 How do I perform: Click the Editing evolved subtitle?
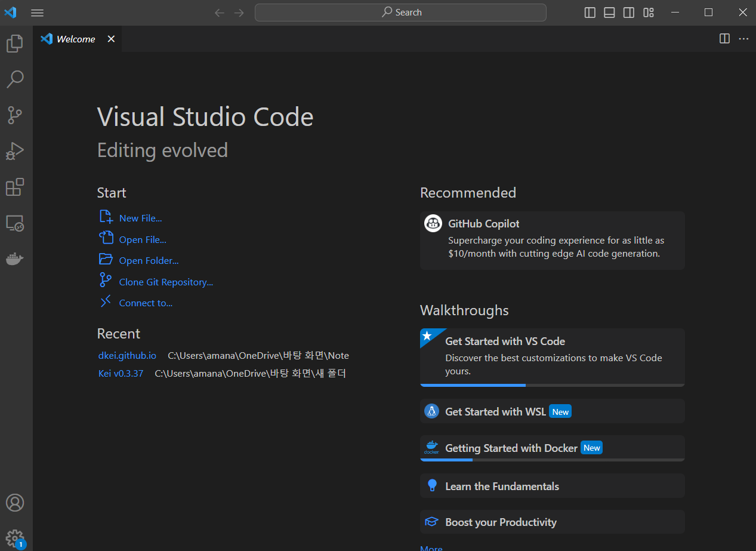[x=162, y=150]
